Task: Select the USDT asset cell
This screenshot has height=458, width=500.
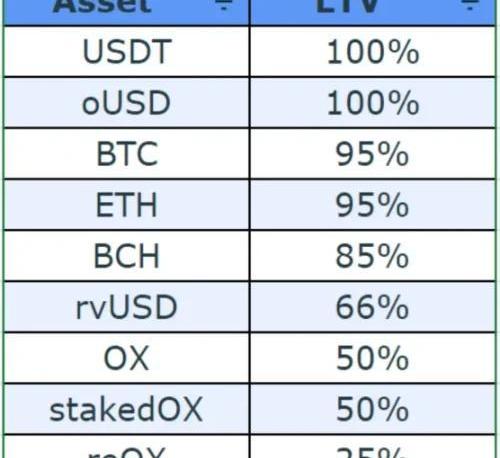Action: (x=126, y=52)
